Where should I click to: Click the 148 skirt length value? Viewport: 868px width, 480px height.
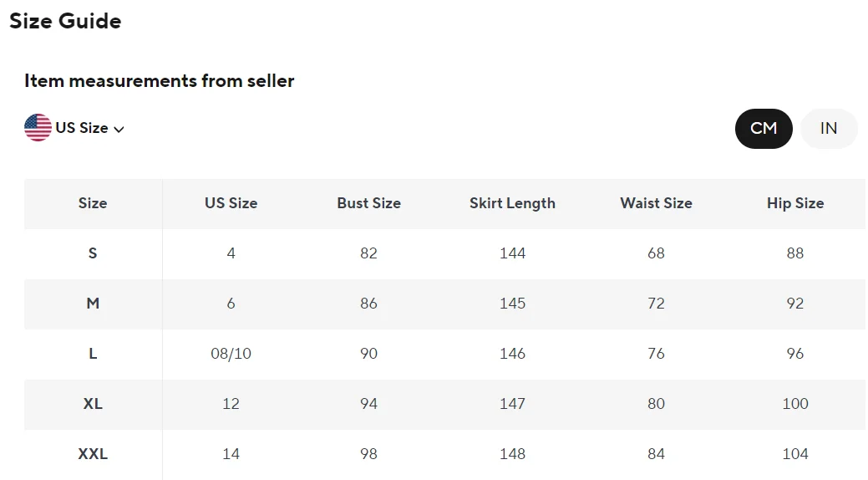tap(513, 454)
